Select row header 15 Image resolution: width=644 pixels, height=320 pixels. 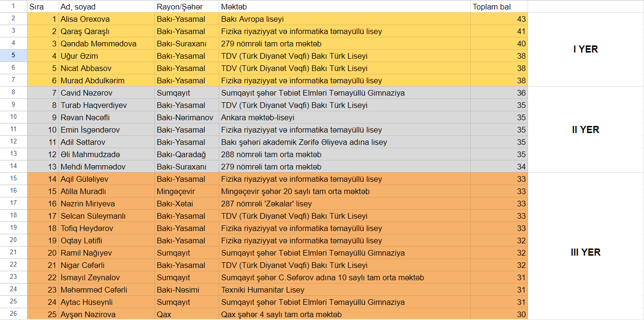13,179
